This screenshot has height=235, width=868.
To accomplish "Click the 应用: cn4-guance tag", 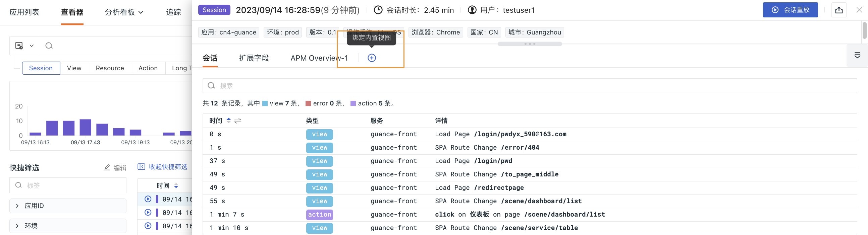I will [229, 32].
